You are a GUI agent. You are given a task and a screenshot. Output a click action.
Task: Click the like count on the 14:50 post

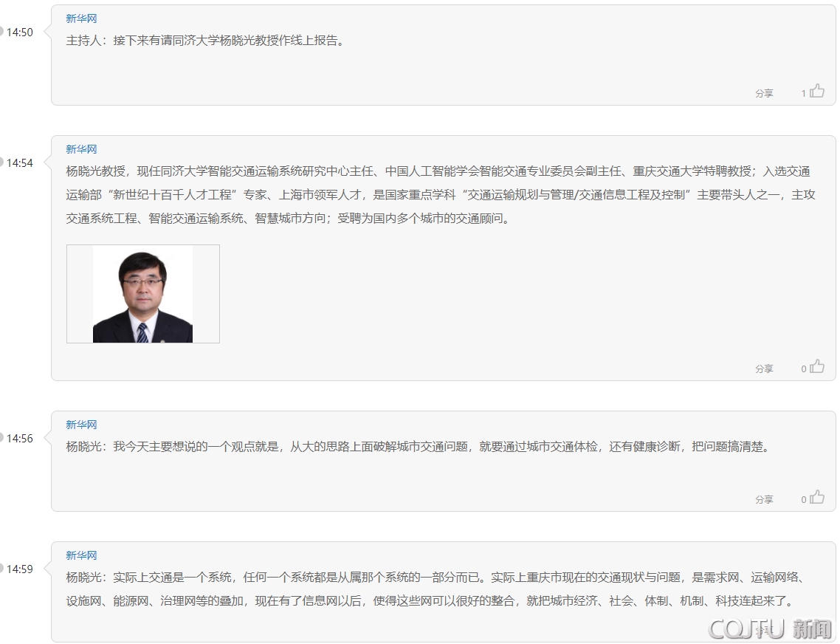pyautogui.click(x=803, y=94)
